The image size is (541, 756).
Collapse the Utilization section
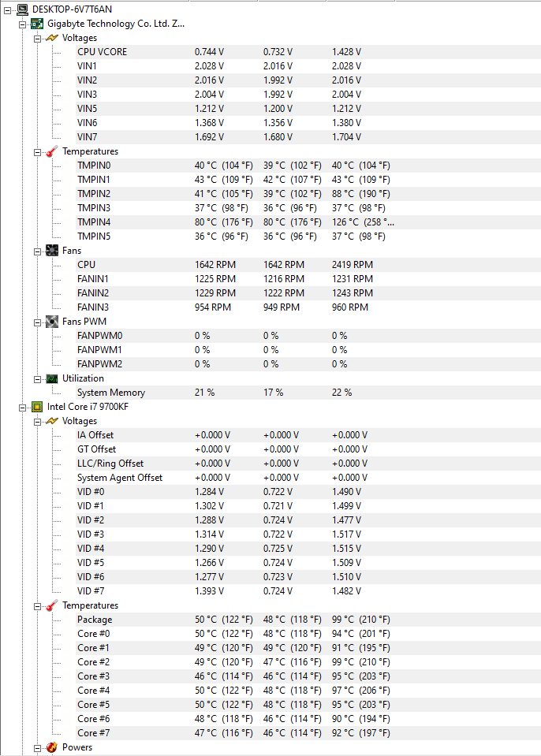[37, 379]
